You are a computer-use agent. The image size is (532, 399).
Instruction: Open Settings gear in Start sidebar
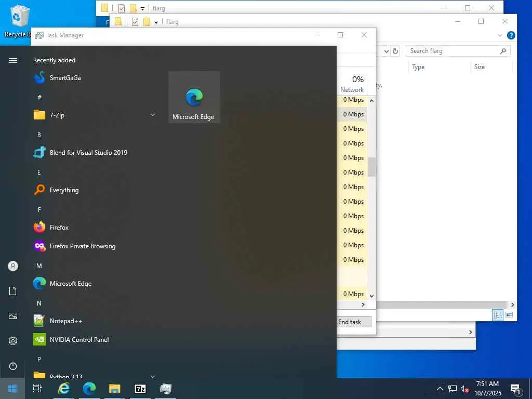click(13, 341)
